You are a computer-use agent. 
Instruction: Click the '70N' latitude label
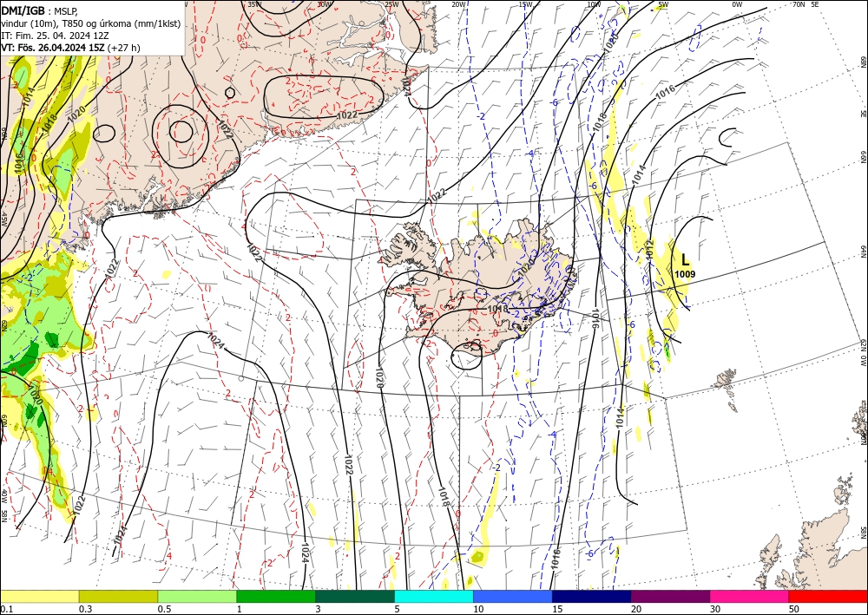pos(799,4)
